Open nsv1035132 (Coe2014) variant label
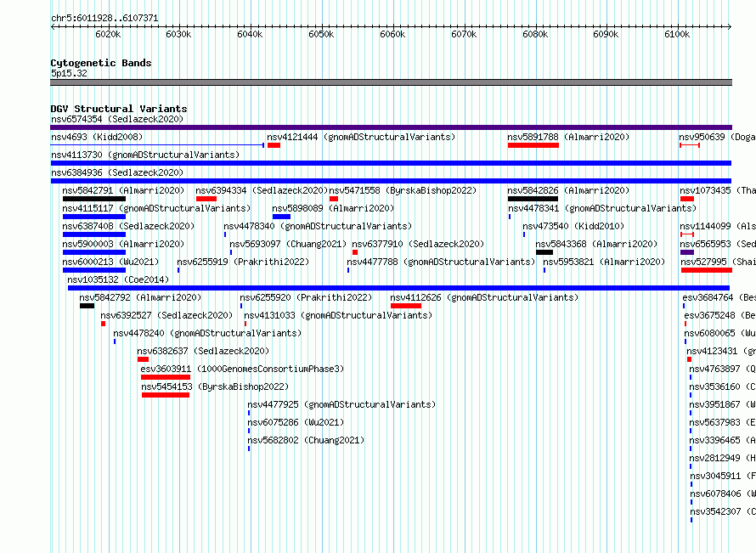This screenshot has height=553, width=756. (118, 279)
